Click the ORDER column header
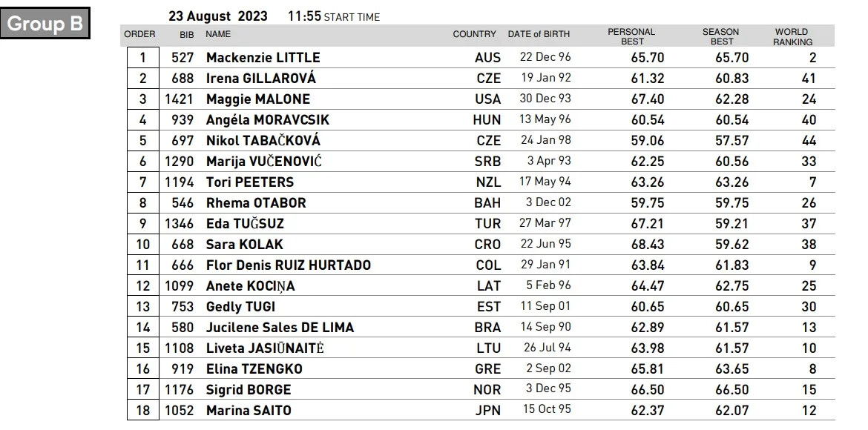 point(139,34)
